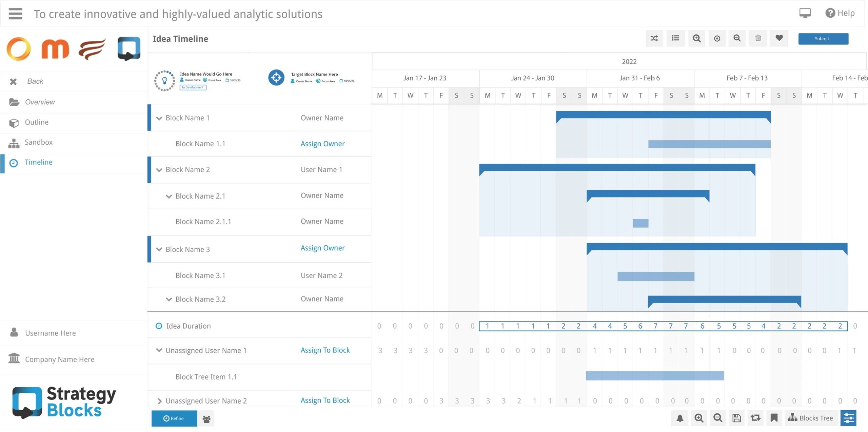This screenshot has height=432, width=868.
Task: Click the heart favorite icon
Action: [779, 38]
